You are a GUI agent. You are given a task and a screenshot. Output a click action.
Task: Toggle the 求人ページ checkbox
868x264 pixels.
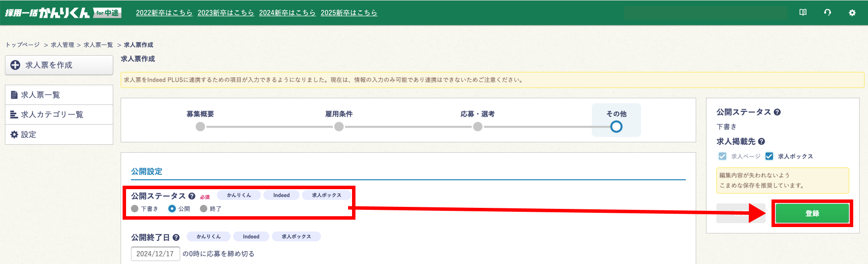[x=722, y=156]
